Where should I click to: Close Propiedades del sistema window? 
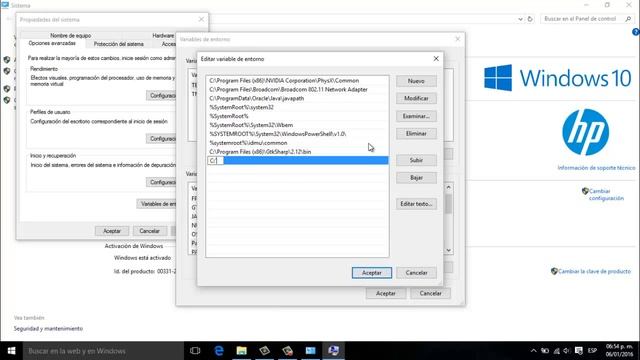pyautogui.click(x=201, y=19)
